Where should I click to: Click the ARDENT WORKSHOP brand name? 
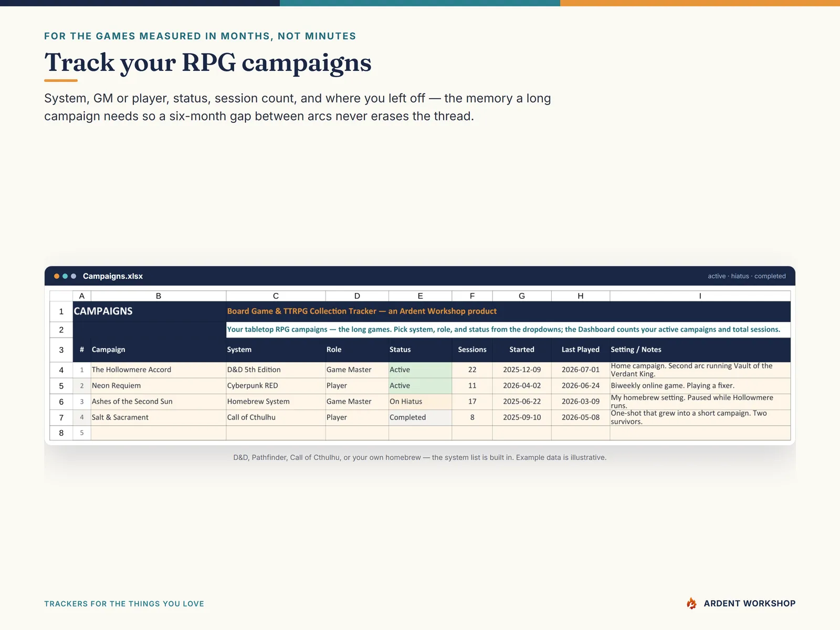pyautogui.click(x=749, y=604)
